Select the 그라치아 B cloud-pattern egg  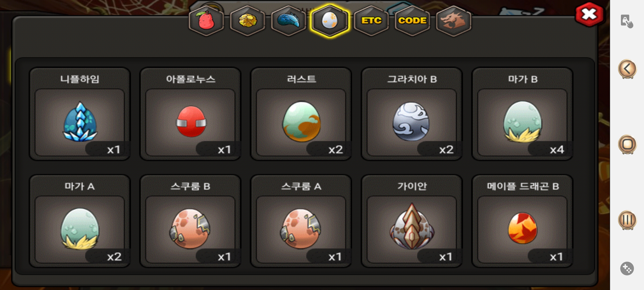point(412,114)
